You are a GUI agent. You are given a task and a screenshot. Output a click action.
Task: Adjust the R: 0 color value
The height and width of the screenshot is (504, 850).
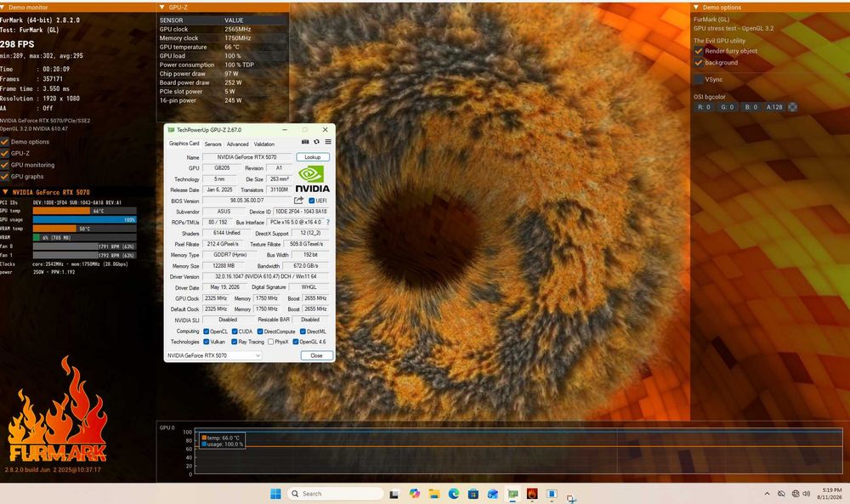[704, 107]
